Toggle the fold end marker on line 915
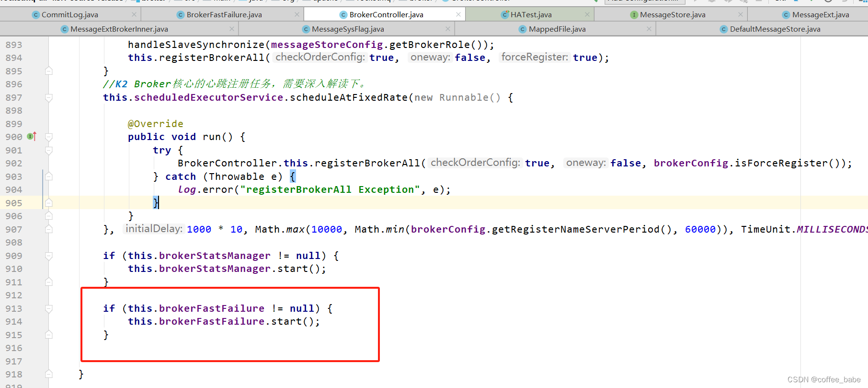868x388 pixels. tap(49, 335)
